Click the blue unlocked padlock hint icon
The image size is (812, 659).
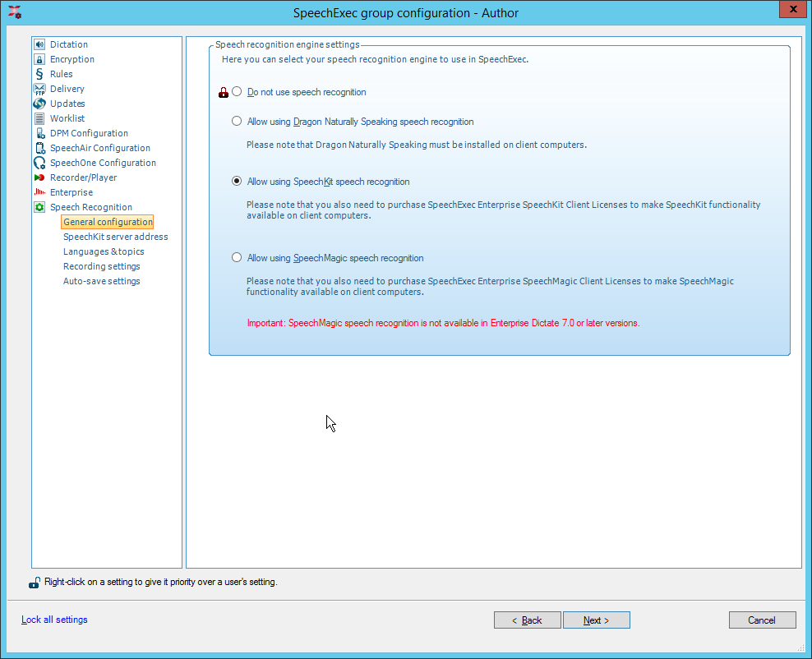coord(35,583)
